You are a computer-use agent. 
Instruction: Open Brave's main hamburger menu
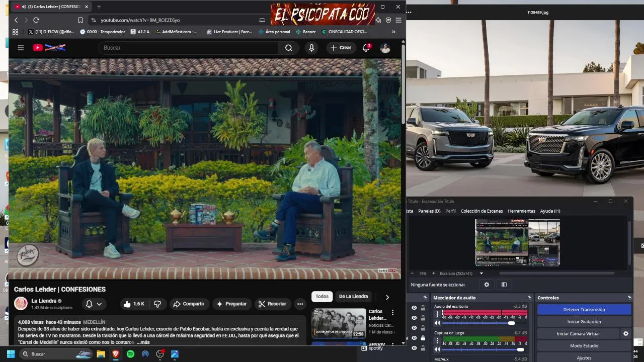coord(398,20)
